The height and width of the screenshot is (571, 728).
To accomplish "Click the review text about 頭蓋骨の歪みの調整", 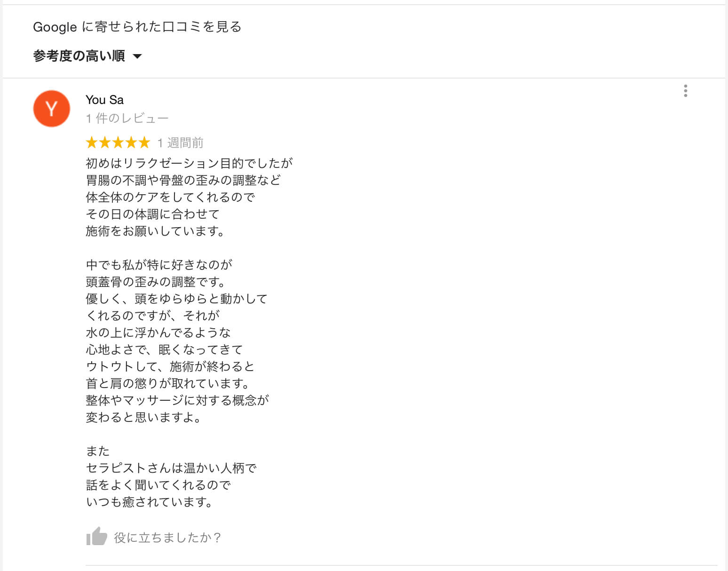I will click(x=156, y=282).
